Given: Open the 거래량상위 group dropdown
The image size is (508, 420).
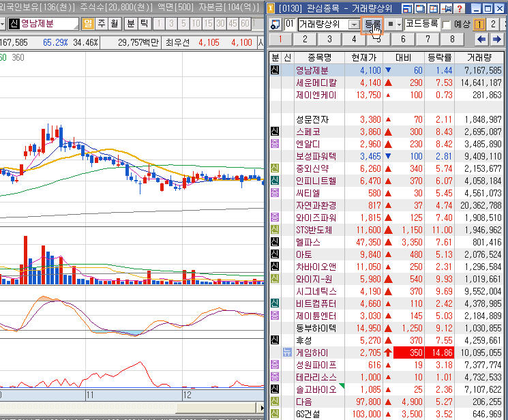Looking at the screenshot, I should tap(354, 25).
